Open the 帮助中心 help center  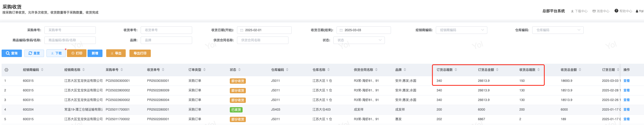pyautogui.click(x=623, y=11)
